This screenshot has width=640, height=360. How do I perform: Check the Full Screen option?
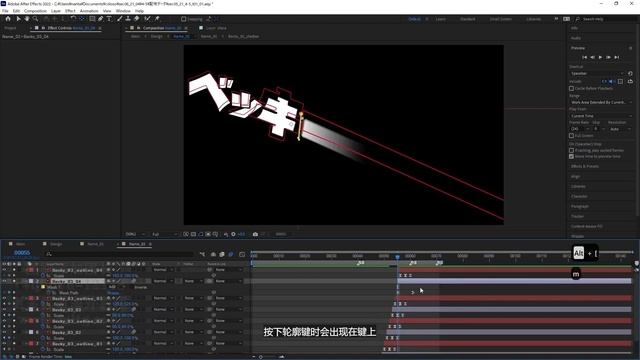571,136
